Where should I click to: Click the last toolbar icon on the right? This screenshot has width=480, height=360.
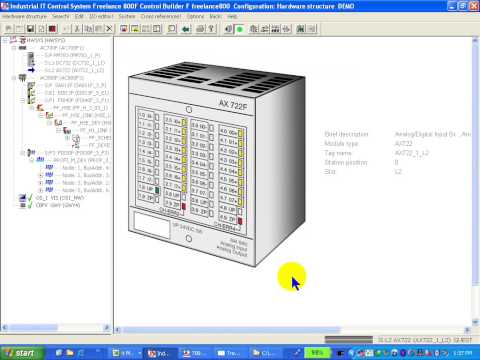(311, 29)
